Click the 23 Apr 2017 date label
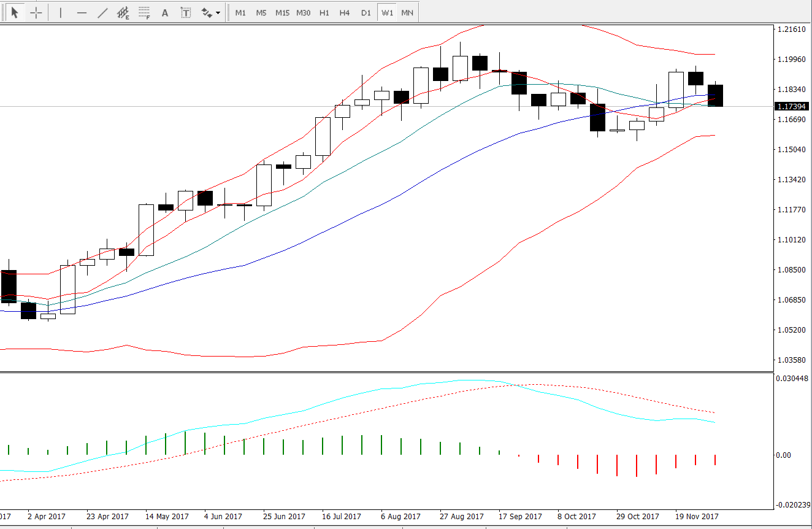812x529 pixels. pyautogui.click(x=107, y=516)
